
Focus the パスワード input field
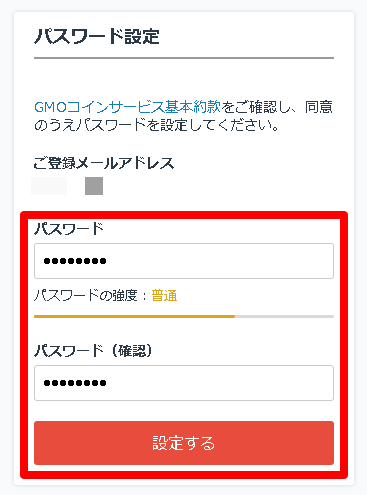(184, 261)
